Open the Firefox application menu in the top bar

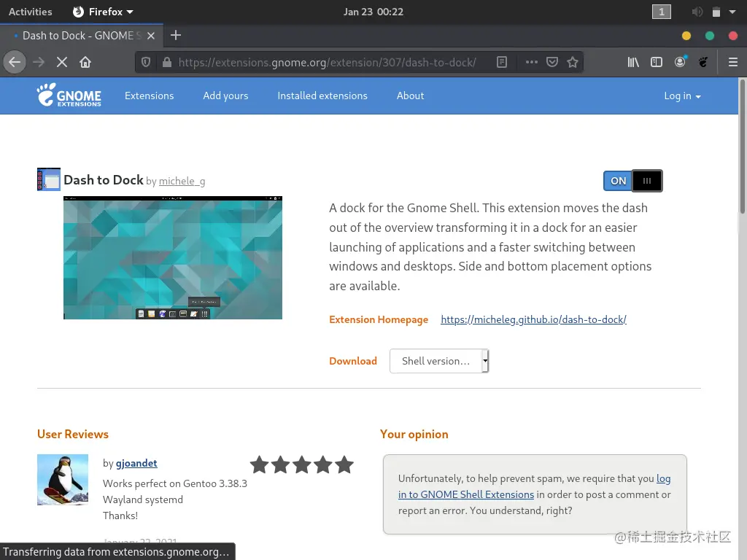coord(103,12)
